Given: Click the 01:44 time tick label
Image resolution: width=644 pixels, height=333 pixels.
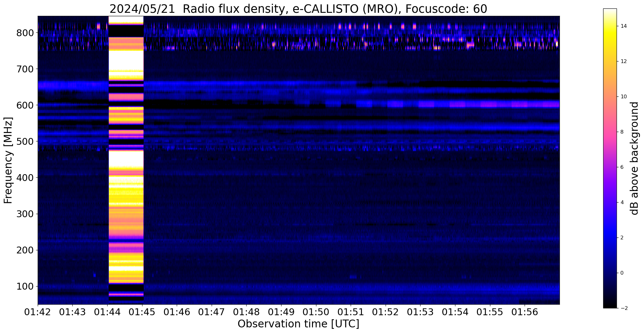Looking at the screenshot, I should click(x=108, y=312).
